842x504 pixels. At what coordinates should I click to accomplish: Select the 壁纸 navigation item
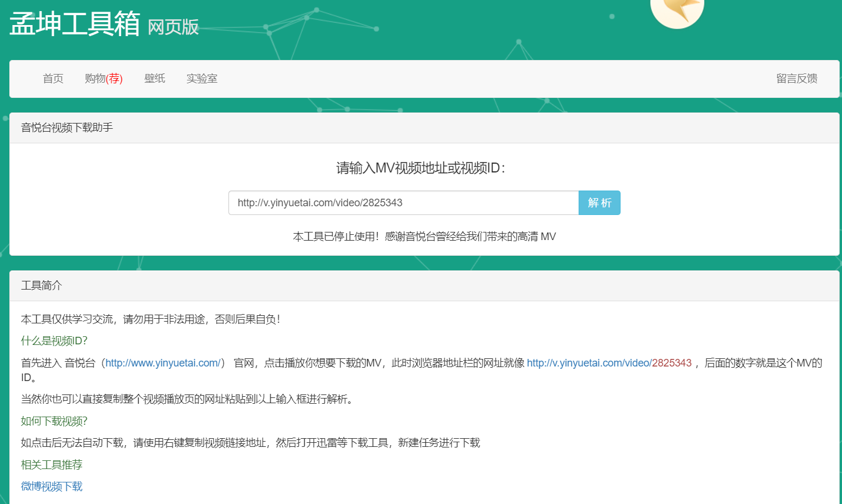pos(154,79)
